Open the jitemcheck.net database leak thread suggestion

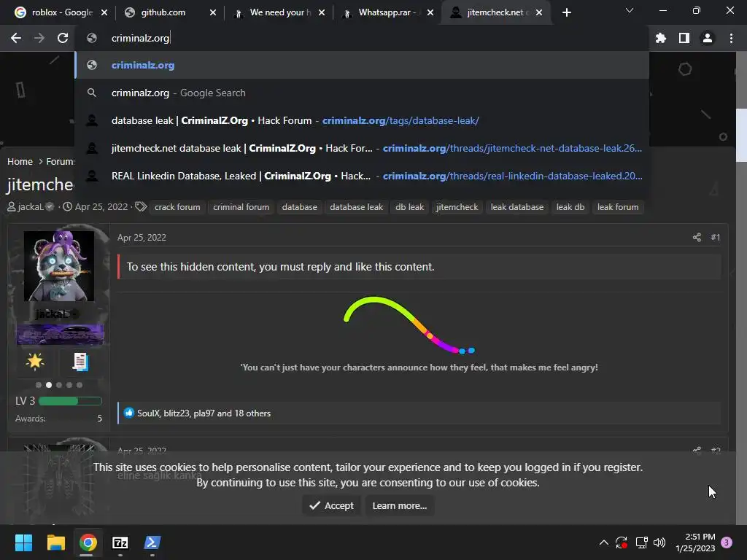click(x=362, y=148)
